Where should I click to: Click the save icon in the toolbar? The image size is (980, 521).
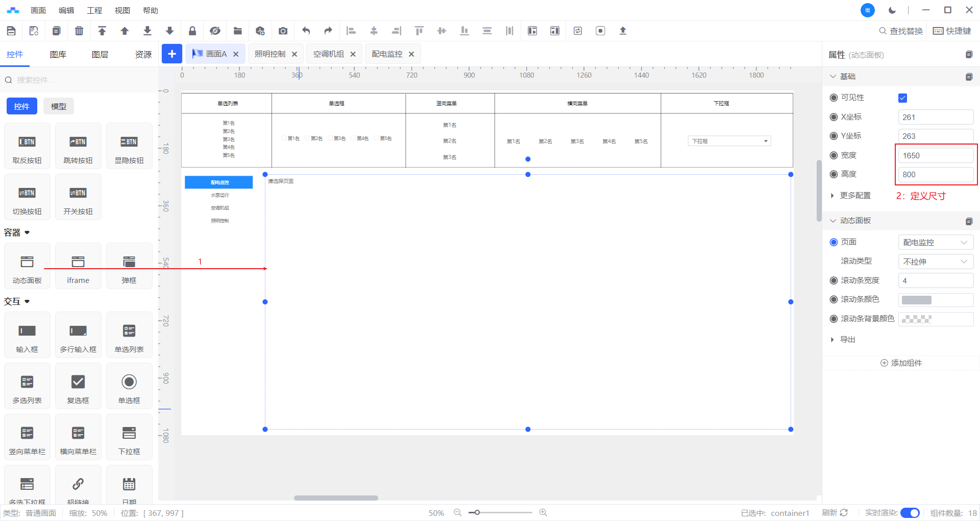click(11, 31)
